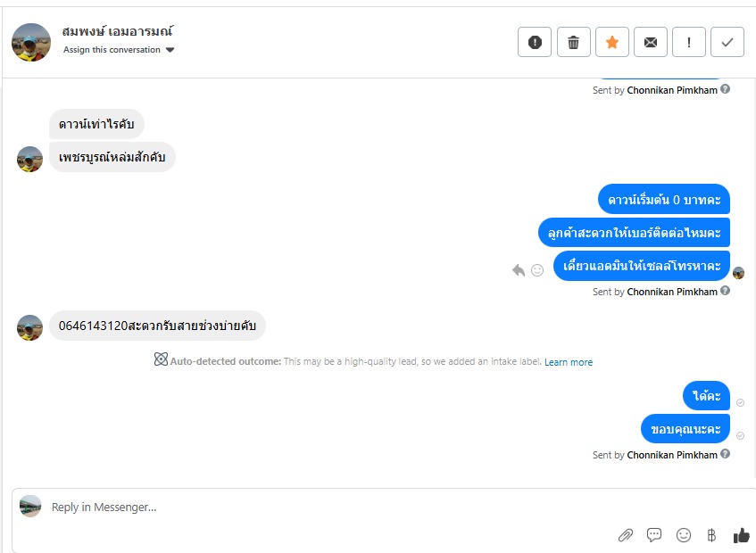This screenshot has width=756, height=553.
Task: Delete conversation with the trash icon
Action: [x=574, y=42]
